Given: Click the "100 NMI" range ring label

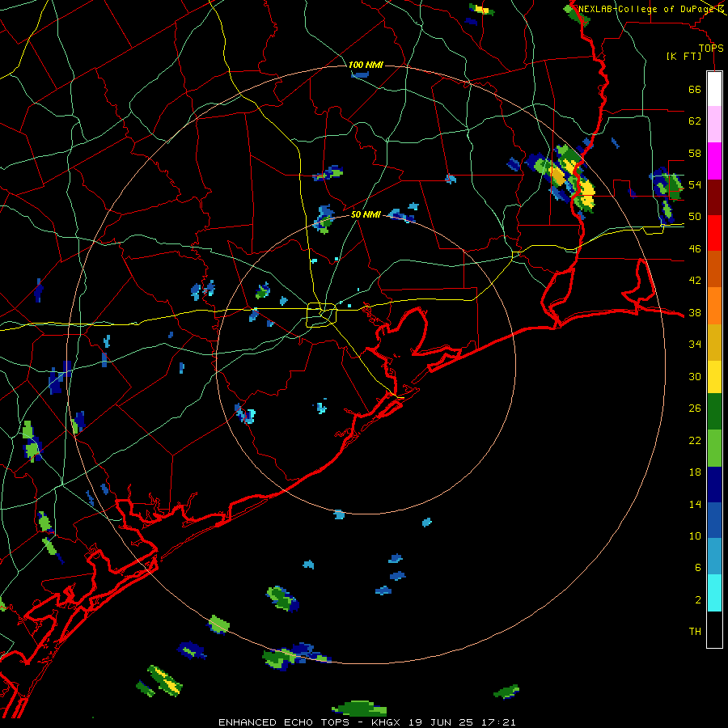Looking at the screenshot, I should tap(366, 65).
